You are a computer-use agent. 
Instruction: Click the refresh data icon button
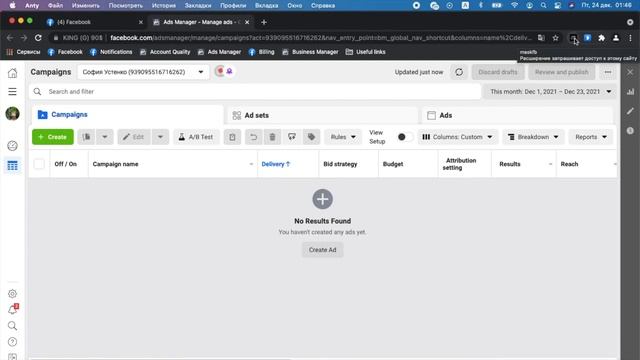459,72
